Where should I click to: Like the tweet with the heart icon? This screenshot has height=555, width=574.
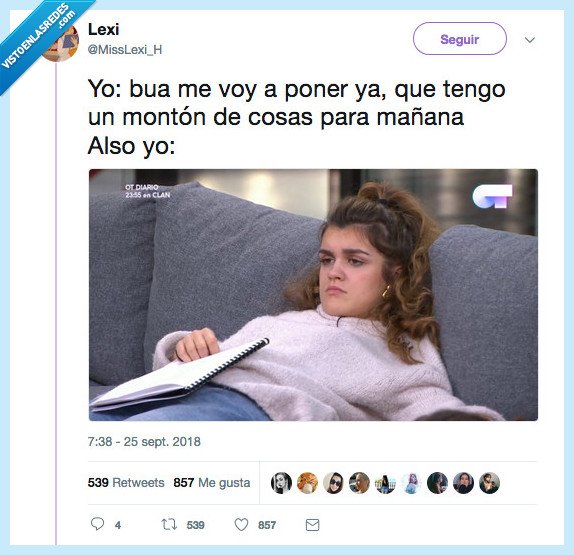241,525
